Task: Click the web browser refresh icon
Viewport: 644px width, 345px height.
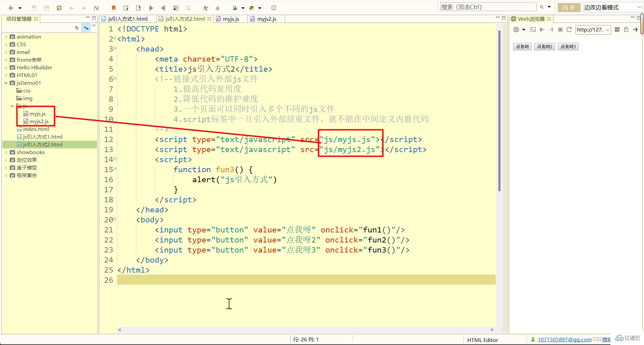Action: [x=569, y=29]
